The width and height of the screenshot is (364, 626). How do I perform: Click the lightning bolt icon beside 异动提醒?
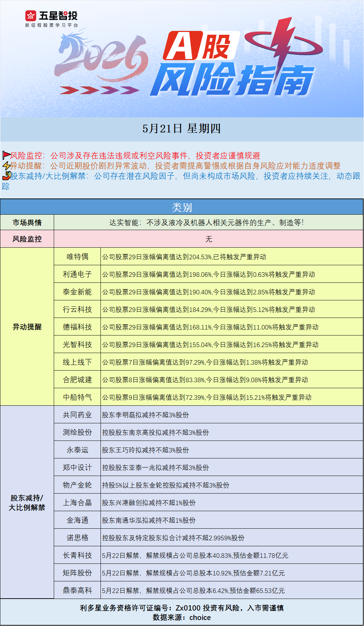[x=6, y=165]
